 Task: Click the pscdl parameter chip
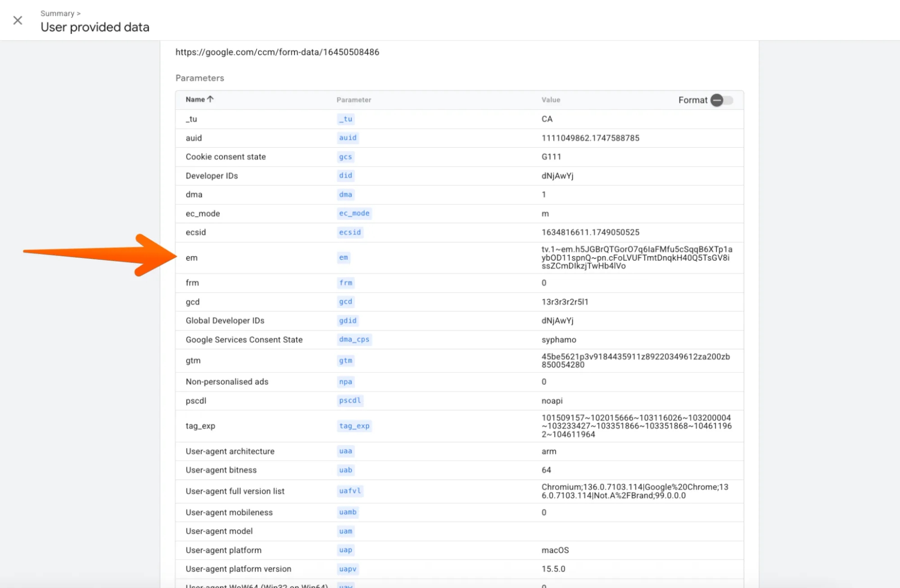[x=350, y=401]
